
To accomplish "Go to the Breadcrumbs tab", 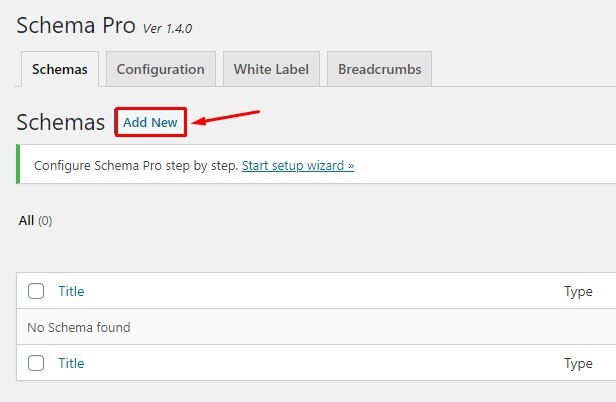I will point(379,70).
